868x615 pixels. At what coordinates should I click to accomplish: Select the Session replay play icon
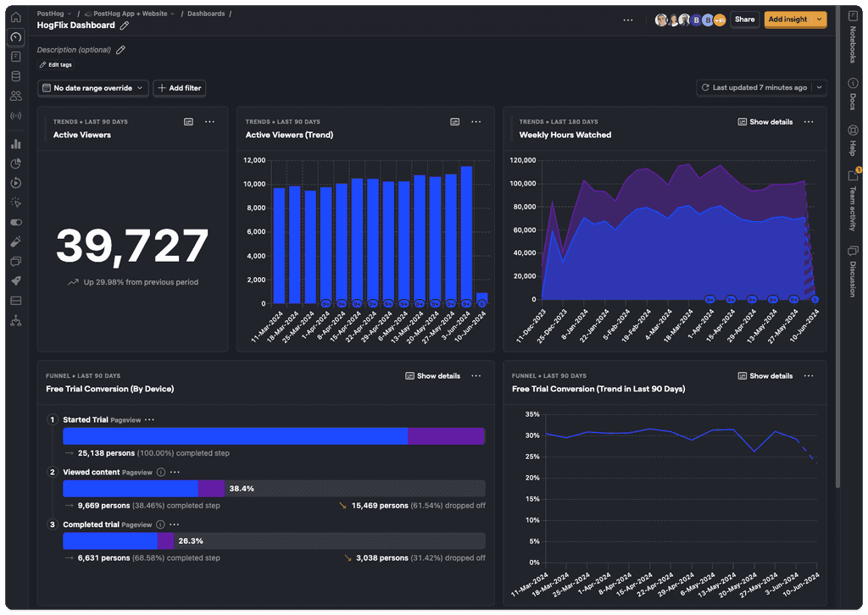click(x=14, y=183)
